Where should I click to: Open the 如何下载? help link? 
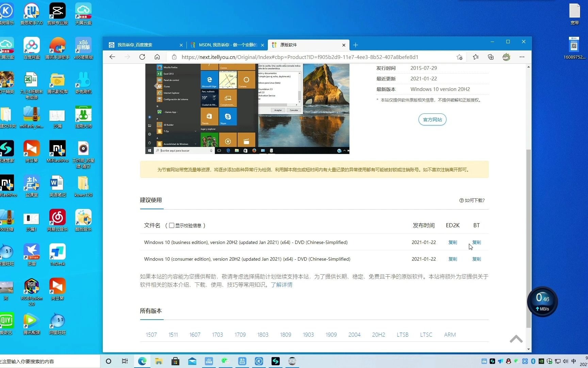pyautogui.click(x=472, y=200)
